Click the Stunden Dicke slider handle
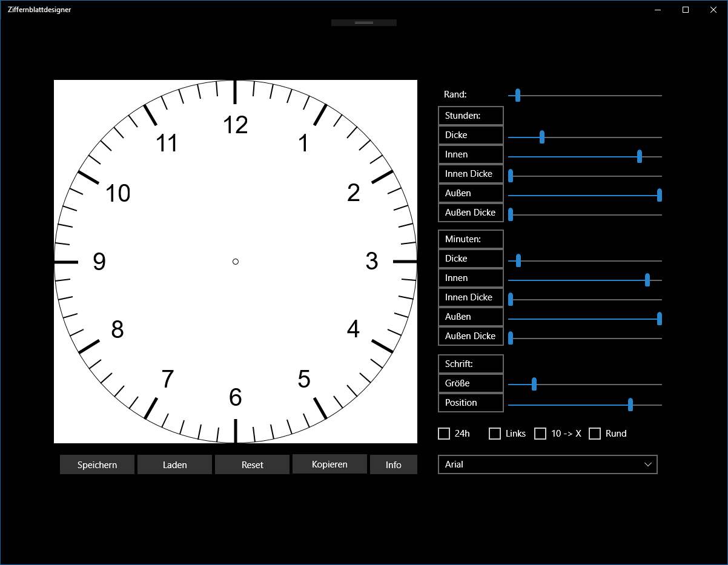Viewport: 728px width, 565px height. coord(542,137)
